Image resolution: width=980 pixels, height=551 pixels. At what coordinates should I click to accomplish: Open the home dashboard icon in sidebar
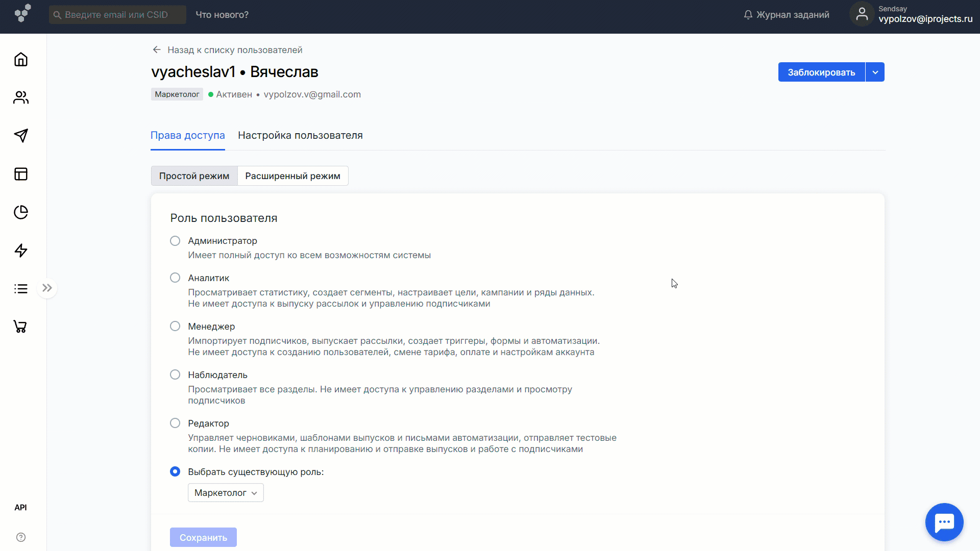[21, 60]
